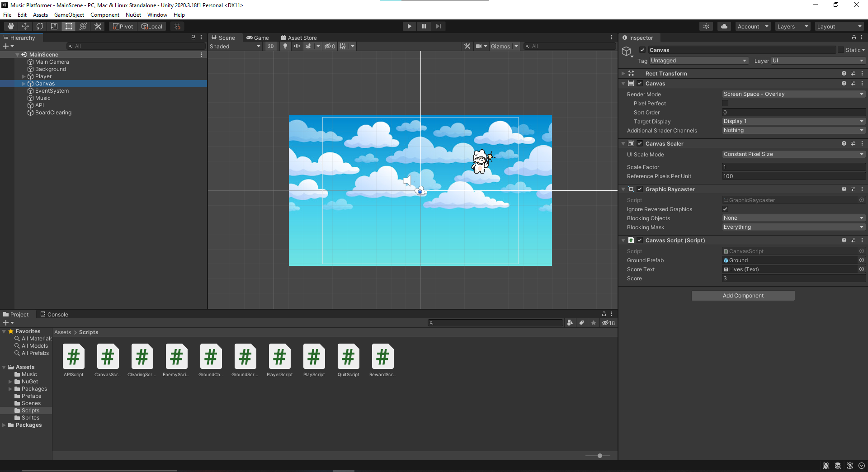Disable the Canvas Scaler component checkbox
868x472 pixels.
640,143
